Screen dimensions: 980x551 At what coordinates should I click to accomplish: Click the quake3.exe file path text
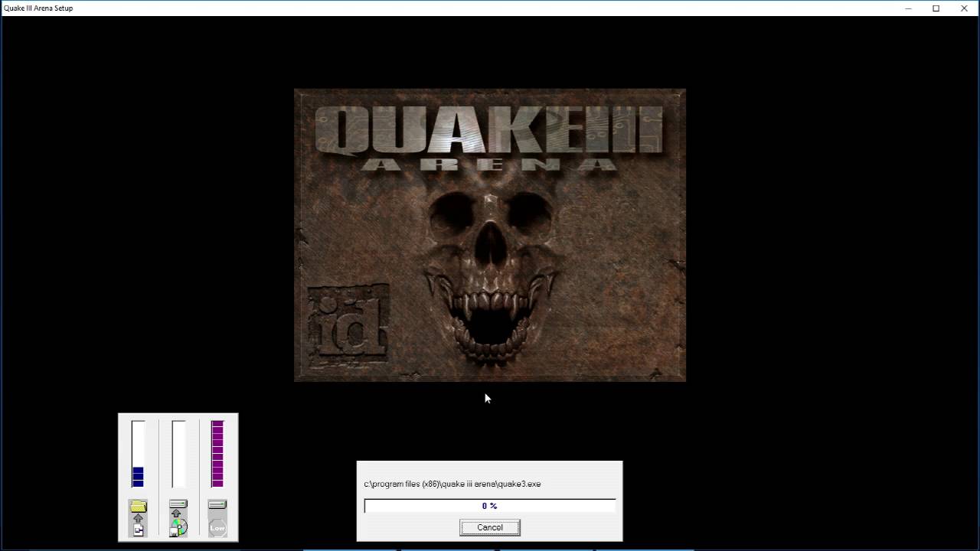click(452, 484)
